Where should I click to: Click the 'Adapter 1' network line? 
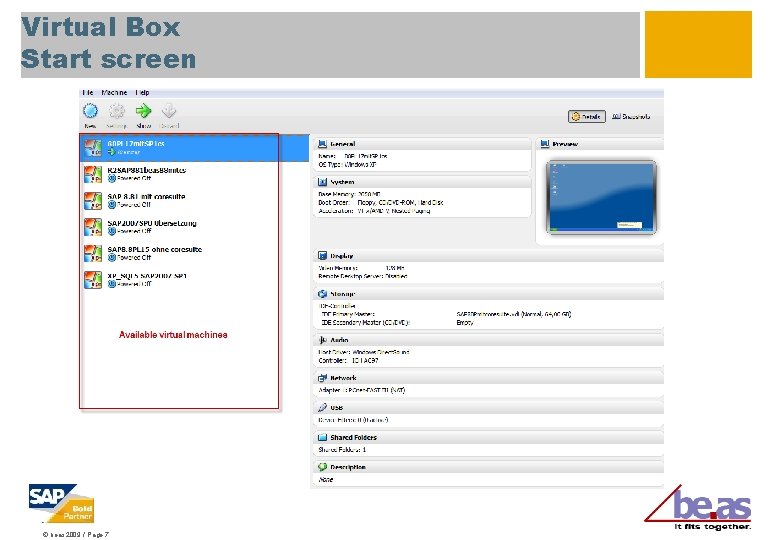click(362, 390)
